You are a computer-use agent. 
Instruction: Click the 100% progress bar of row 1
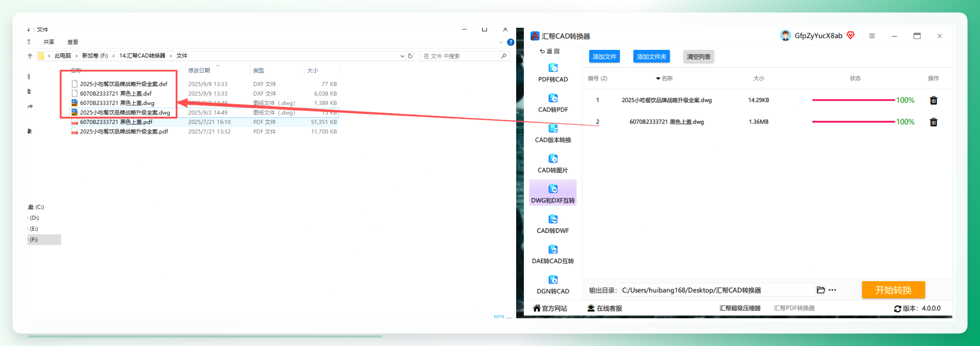click(x=853, y=100)
